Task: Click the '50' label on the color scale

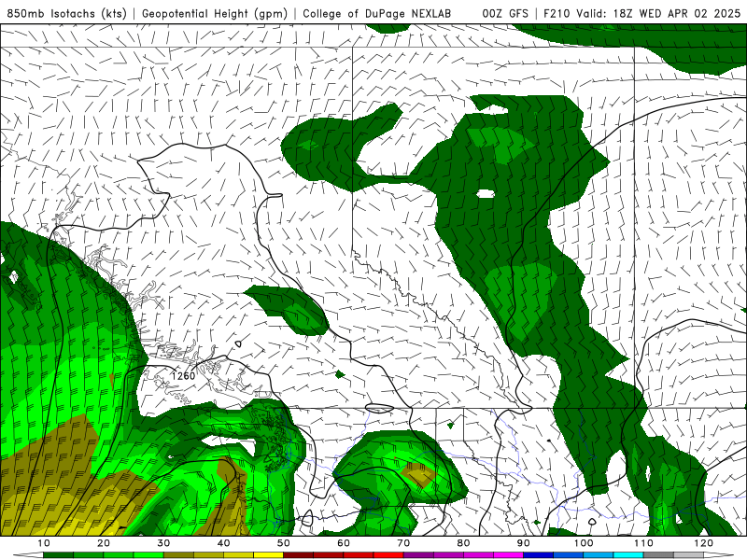Action: (284, 543)
